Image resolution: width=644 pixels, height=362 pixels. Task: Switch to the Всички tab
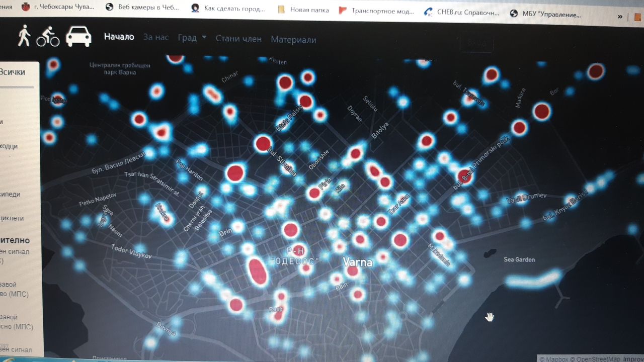(x=13, y=72)
